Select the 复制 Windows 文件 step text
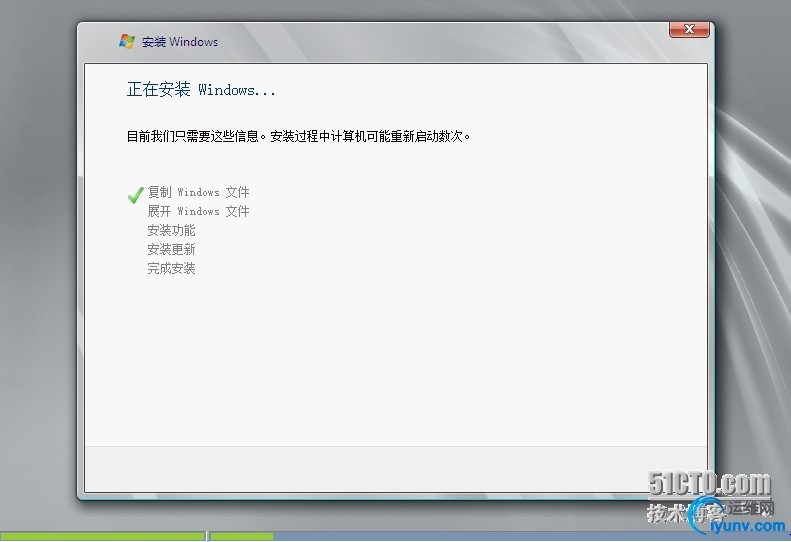Screen dimensions: 791x542 pyautogui.click(x=198, y=192)
